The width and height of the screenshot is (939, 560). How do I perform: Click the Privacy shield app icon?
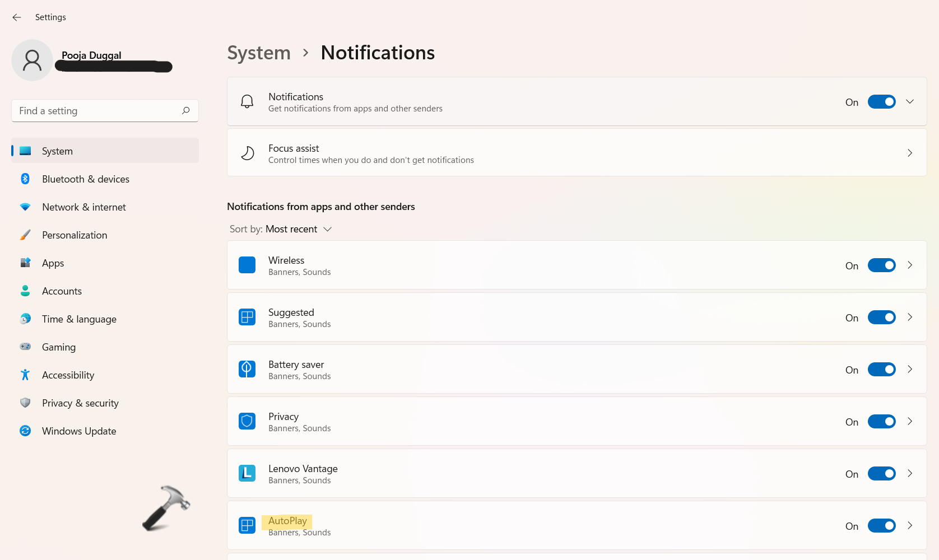247,421
